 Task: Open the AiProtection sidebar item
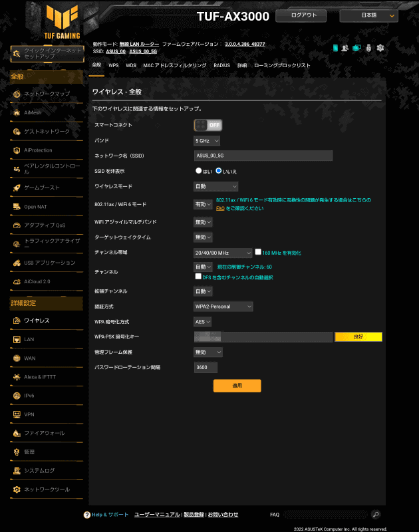(x=47, y=150)
